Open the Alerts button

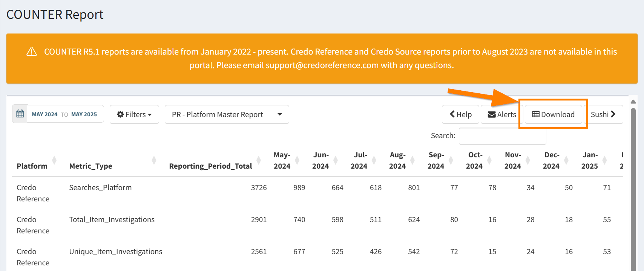click(502, 114)
